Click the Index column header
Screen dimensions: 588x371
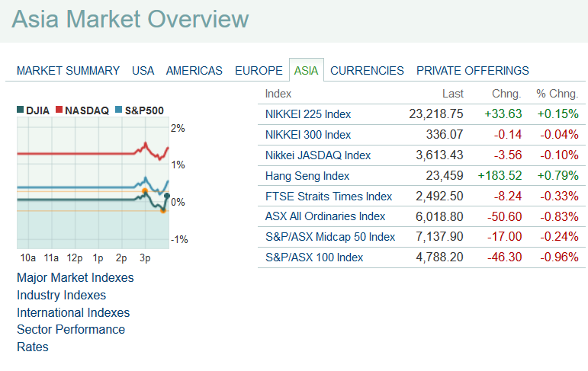tap(278, 94)
